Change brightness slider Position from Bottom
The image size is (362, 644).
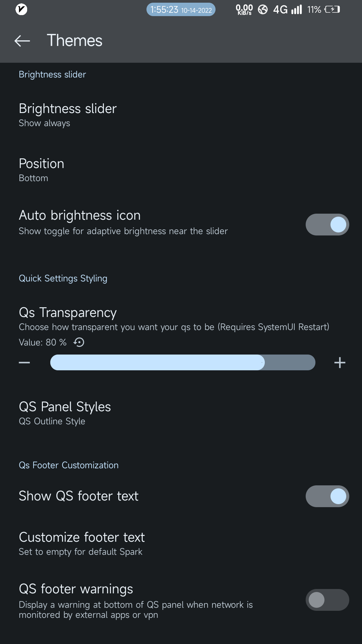pyautogui.click(x=42, y=170)
